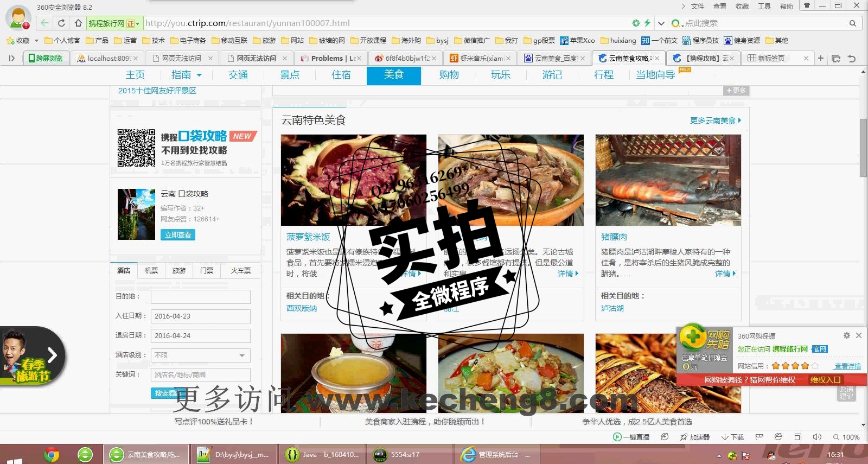Open the 360网购保镖 settings gear
868x464 pixels.
point(846,335)
